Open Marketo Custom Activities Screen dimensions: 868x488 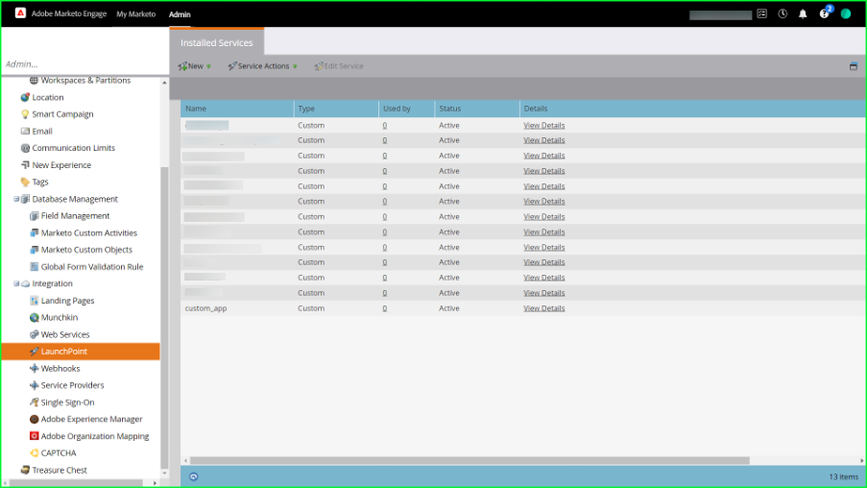pyautogui.click(x=89, y=233)
